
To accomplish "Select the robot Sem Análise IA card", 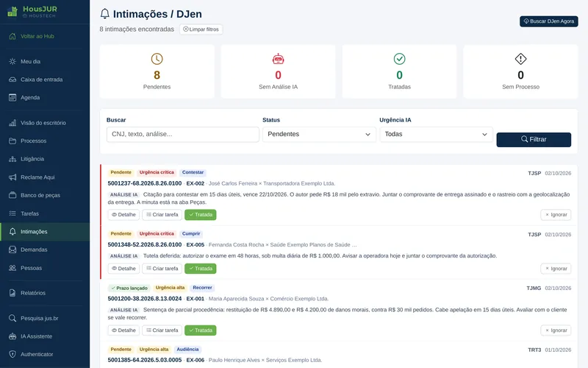I will click(278, 71).
